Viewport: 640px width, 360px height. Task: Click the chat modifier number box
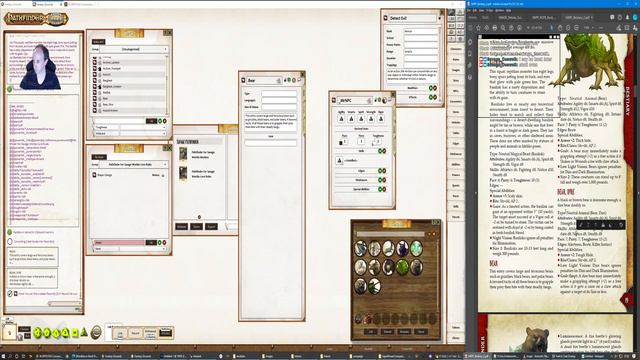9,333
